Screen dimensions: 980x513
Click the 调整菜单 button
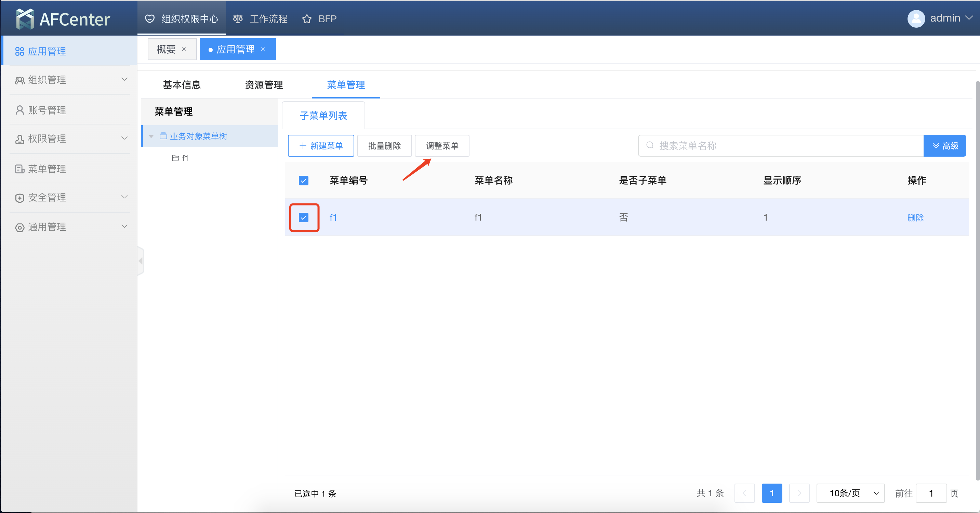442,145
